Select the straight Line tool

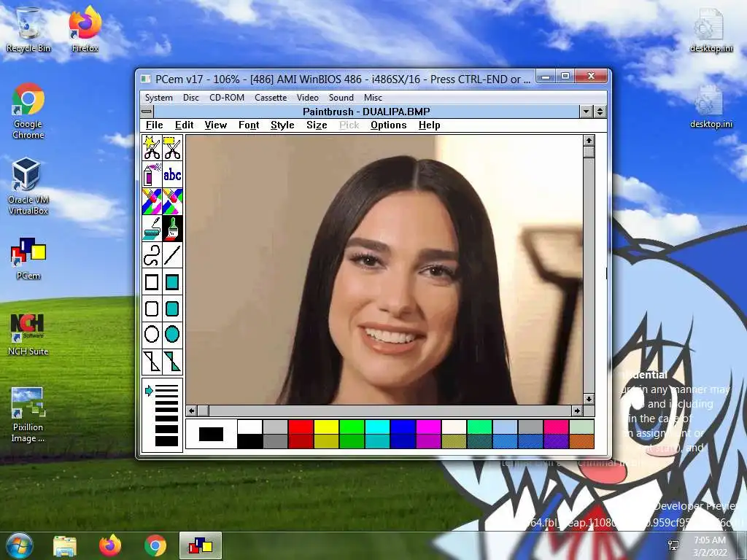tap(172, 254)
